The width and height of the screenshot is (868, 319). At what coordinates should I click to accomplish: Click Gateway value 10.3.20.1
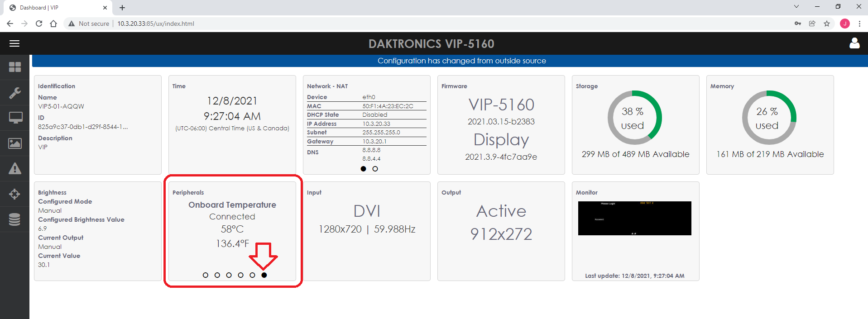374,141
